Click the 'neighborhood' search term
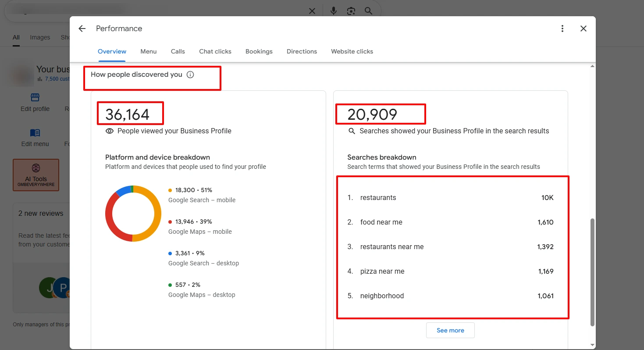The image size is (644, 350). 382,296
